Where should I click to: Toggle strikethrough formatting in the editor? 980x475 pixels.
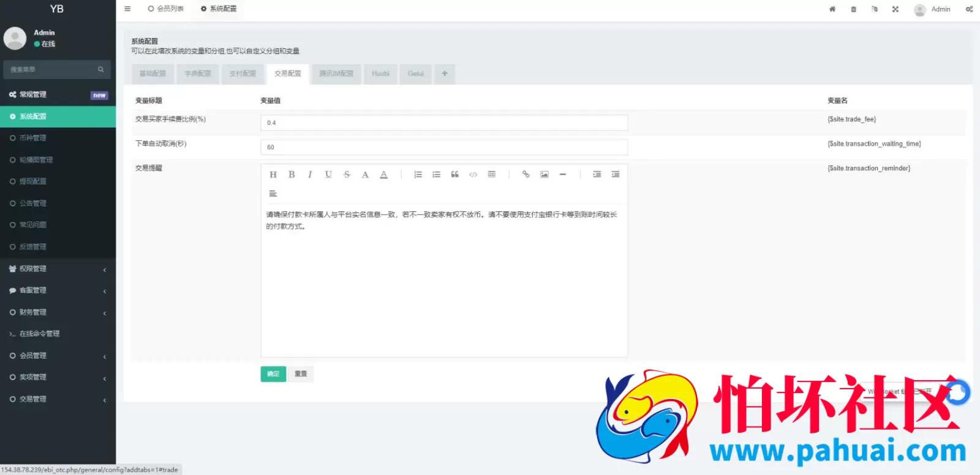[347, 174]
